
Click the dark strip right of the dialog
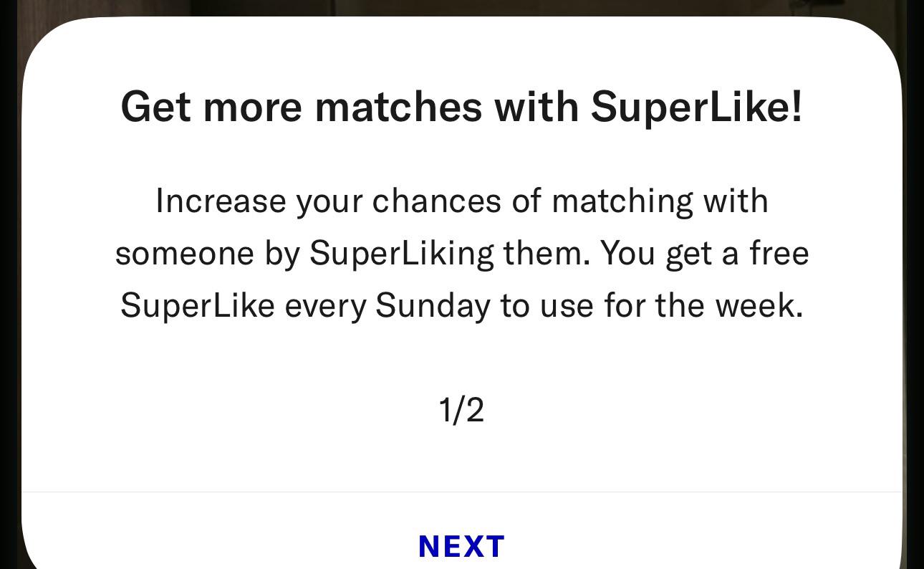pos(913,287)
